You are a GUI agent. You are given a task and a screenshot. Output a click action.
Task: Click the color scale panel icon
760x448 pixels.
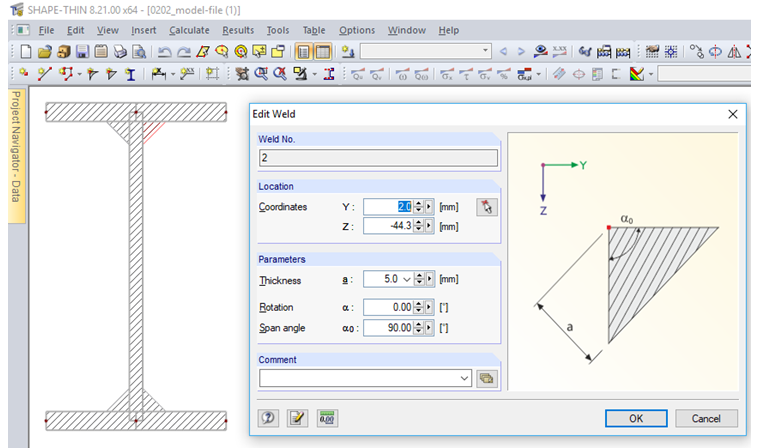click(x=637, y=74)
